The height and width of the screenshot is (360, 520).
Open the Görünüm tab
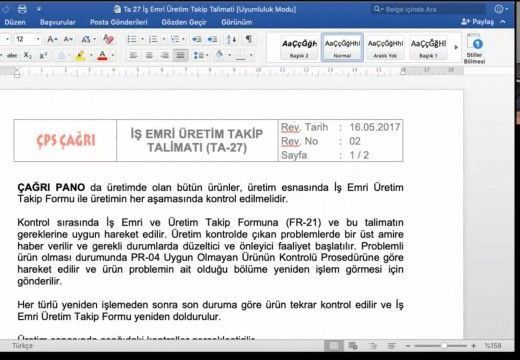coord(237,22)
